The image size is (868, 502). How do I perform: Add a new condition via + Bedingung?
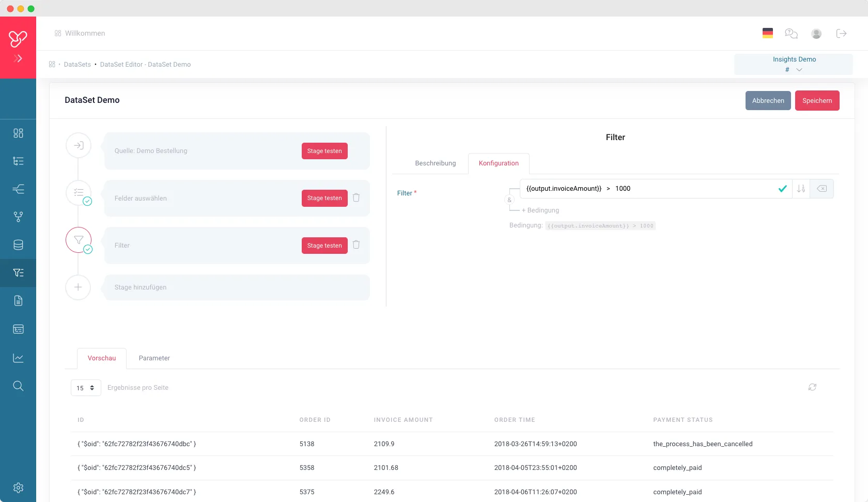540,210
